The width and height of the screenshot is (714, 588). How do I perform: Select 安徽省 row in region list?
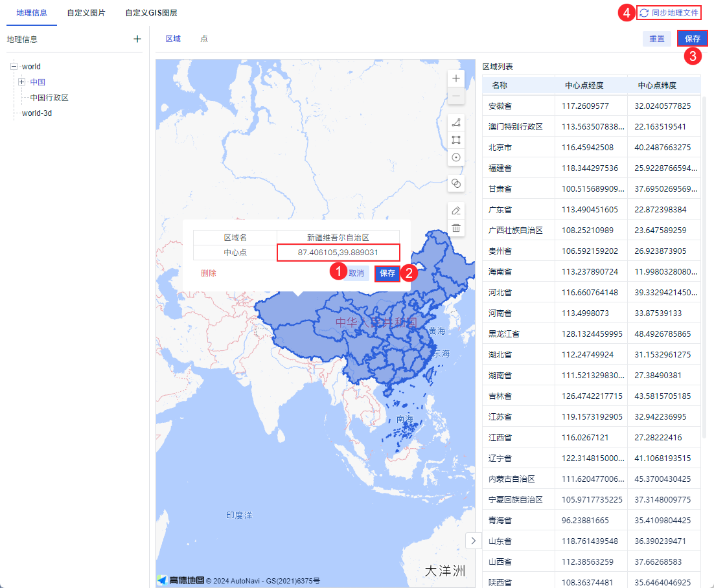[592, 106]
